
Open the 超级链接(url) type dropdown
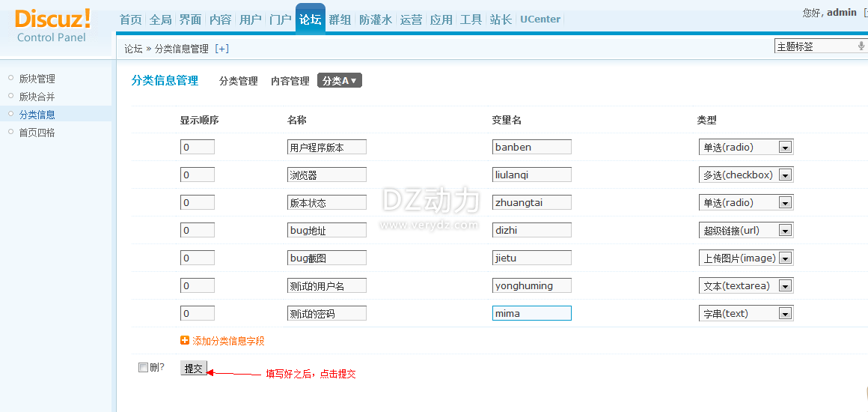click(785, 231)
